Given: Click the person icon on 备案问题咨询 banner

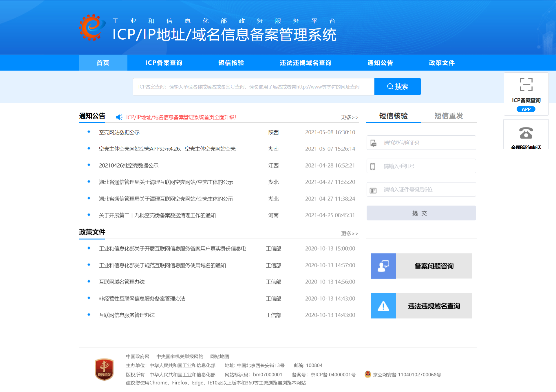Looking at the screenshot, I should click(383, 266).
